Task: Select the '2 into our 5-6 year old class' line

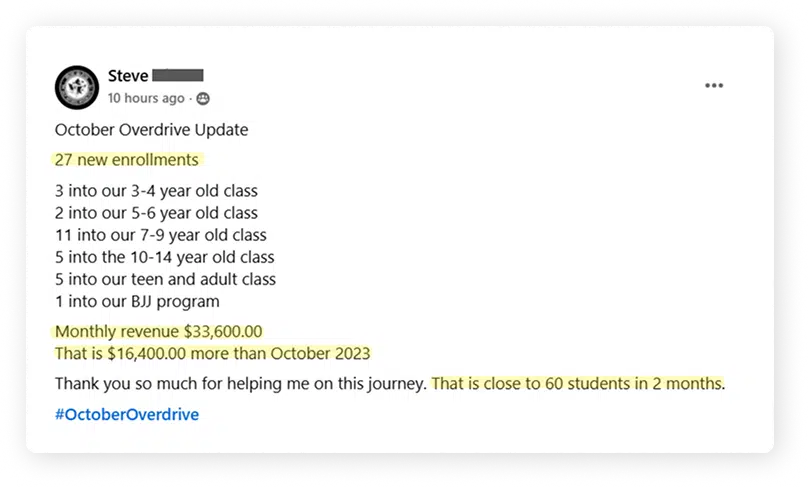Action: pos(156,213)
